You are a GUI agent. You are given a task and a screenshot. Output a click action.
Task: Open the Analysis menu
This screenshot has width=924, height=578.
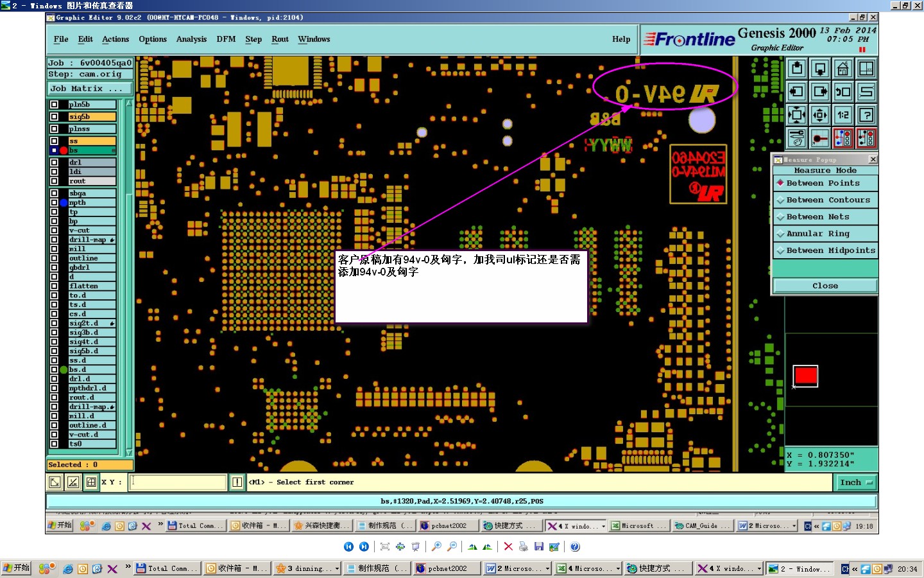pyautogui.click(x=191, y=39)
